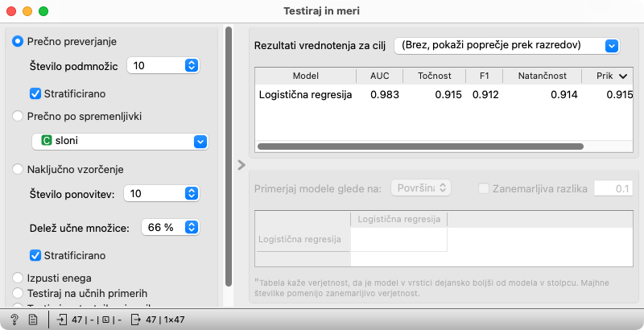Select Prečno po spremenljivki option

pyautogui.click(x=19, y=117)
